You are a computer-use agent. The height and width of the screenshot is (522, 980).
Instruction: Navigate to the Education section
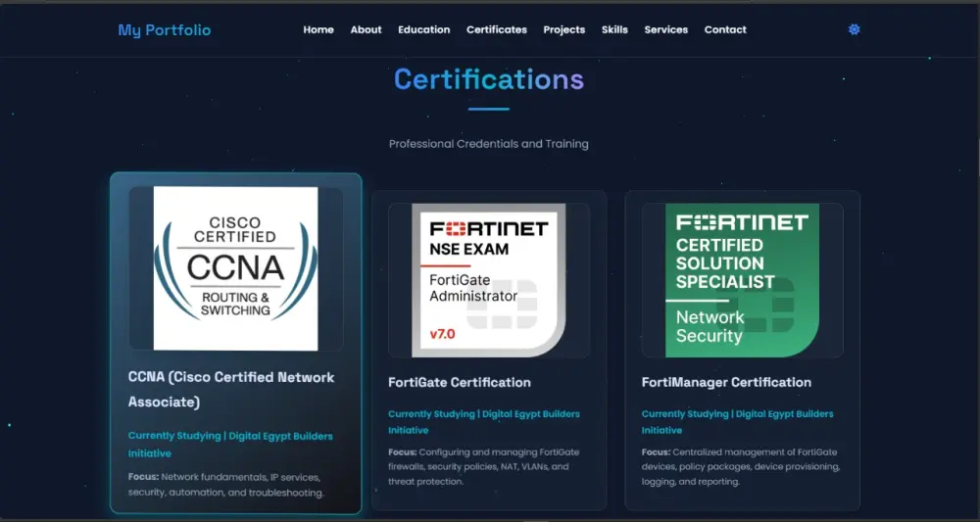(423, 29)
